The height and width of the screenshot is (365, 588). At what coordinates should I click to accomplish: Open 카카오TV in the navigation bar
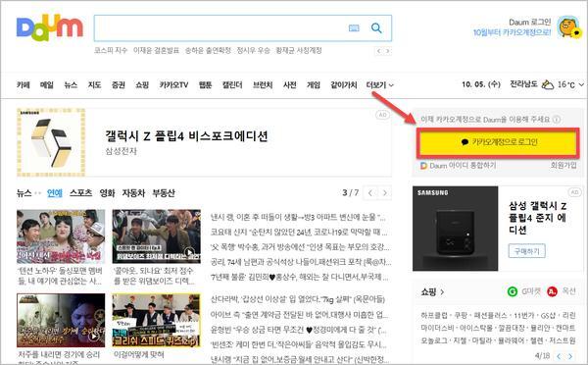coord(173,85)
